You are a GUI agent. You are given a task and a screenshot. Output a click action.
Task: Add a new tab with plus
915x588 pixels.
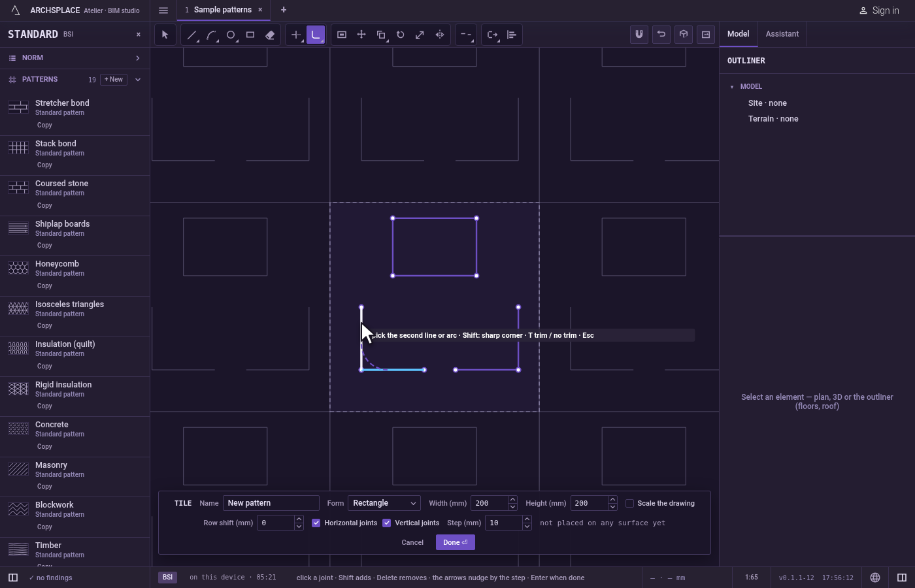284,10
